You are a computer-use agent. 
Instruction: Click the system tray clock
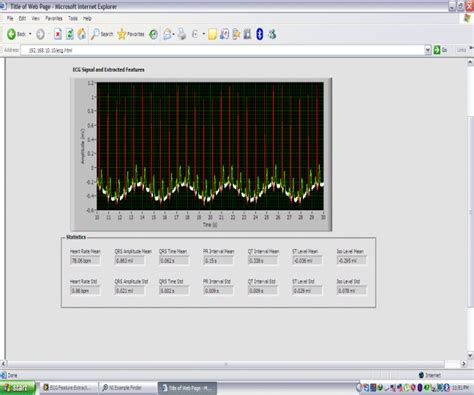coord(461,388)
